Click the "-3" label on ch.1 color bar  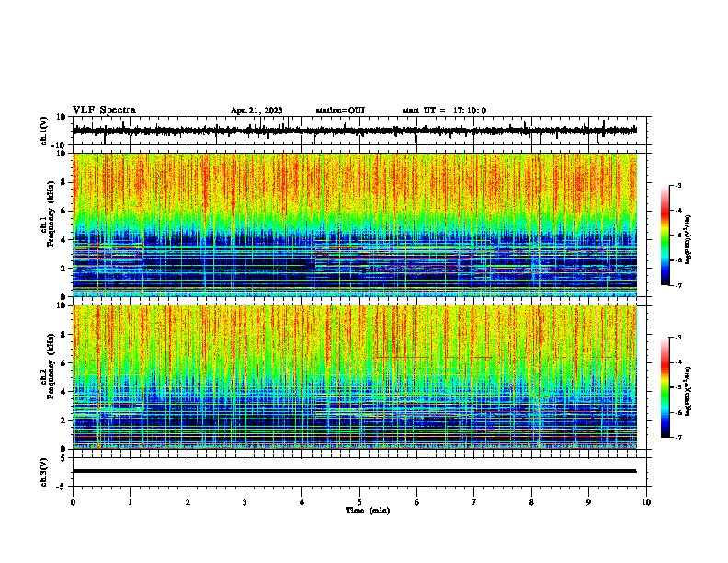(x=678, y=186)
